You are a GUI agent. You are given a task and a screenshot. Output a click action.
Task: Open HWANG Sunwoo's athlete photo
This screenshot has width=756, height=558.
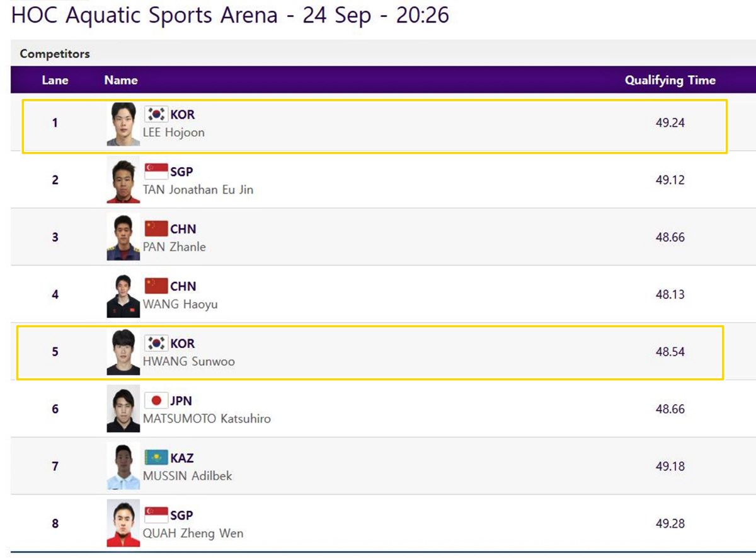pyautogui.click(x=123, y=352)
